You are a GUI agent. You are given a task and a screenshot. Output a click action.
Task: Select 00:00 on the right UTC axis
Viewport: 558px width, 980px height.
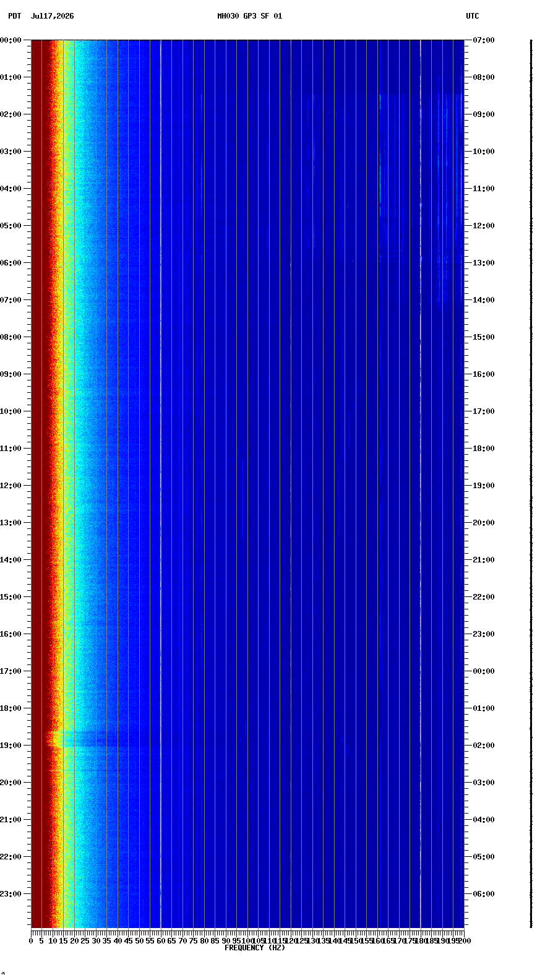[484, 671]
